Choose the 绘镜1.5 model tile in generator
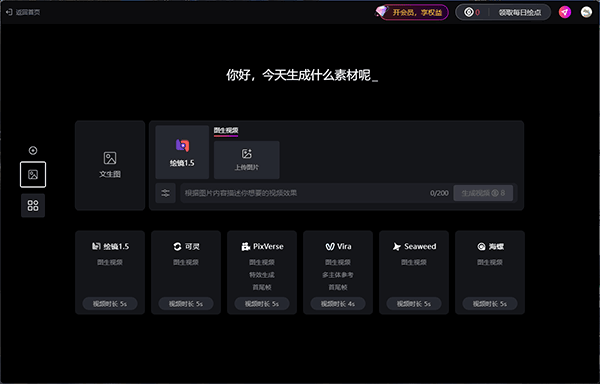Viewport: 600px width, 384px height. 182,152
